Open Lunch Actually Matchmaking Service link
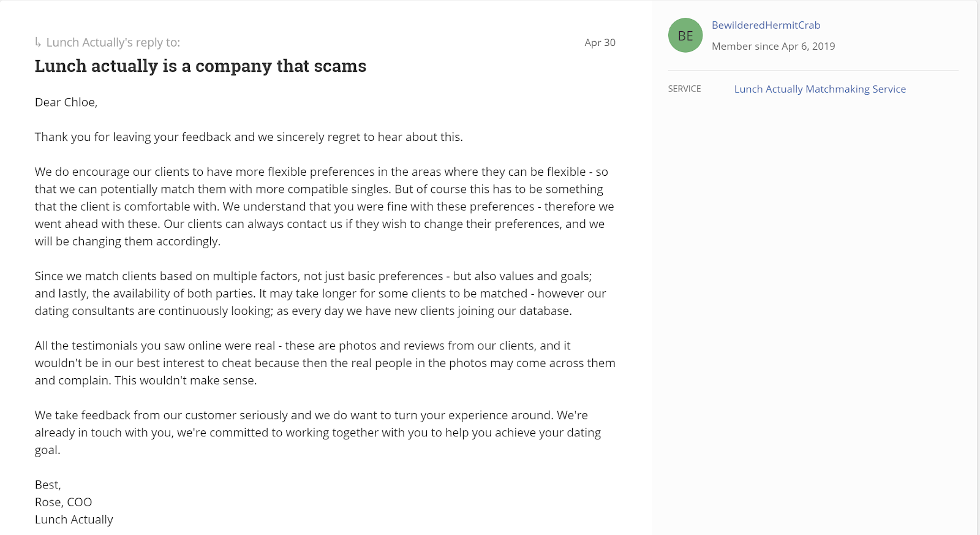This screenshot has width=980, height=535. [x=820, y=89]
